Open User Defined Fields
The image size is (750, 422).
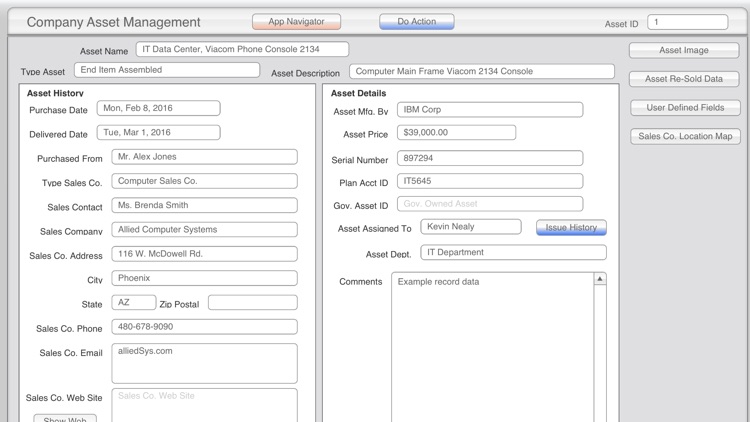pyautogui.click(x=685, y=108)
